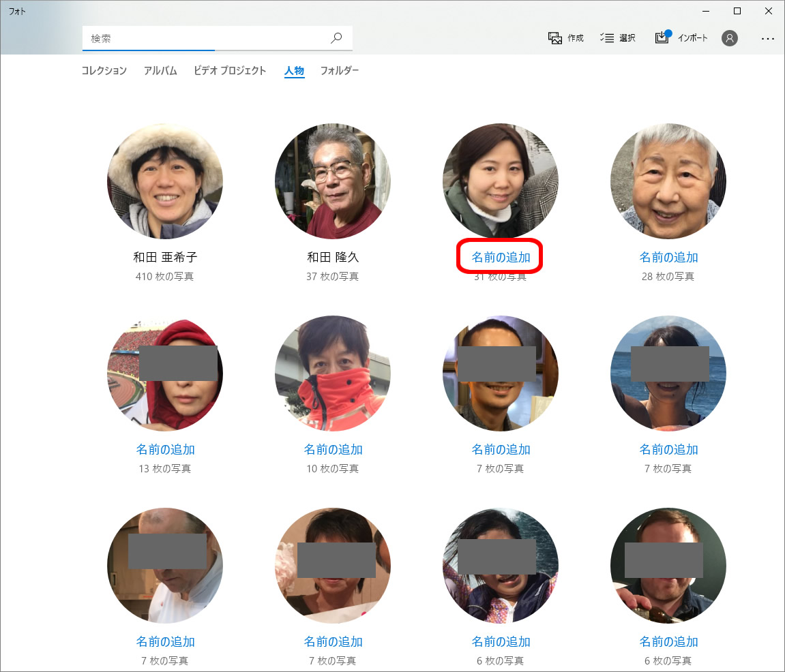Open the 410-photo person thumbnail
The image size is (785, 672).
(165, 181)
